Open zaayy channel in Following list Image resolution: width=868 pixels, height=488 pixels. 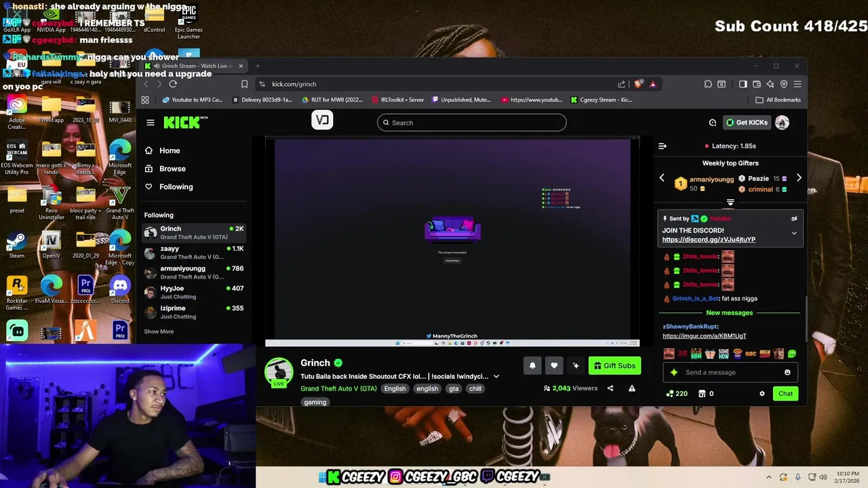pyautogui.click(x=193, y=253)
